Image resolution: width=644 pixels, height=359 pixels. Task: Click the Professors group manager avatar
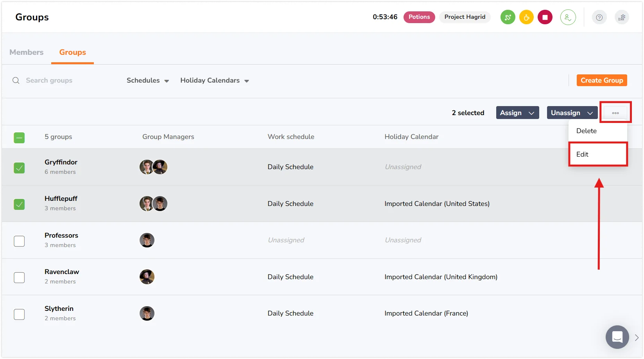click(147, 240)
